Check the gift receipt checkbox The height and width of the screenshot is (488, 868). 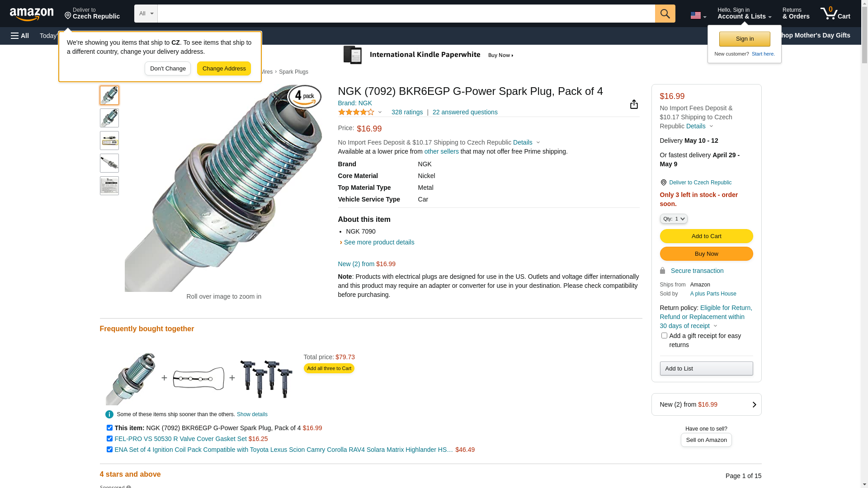pos(664,336)
